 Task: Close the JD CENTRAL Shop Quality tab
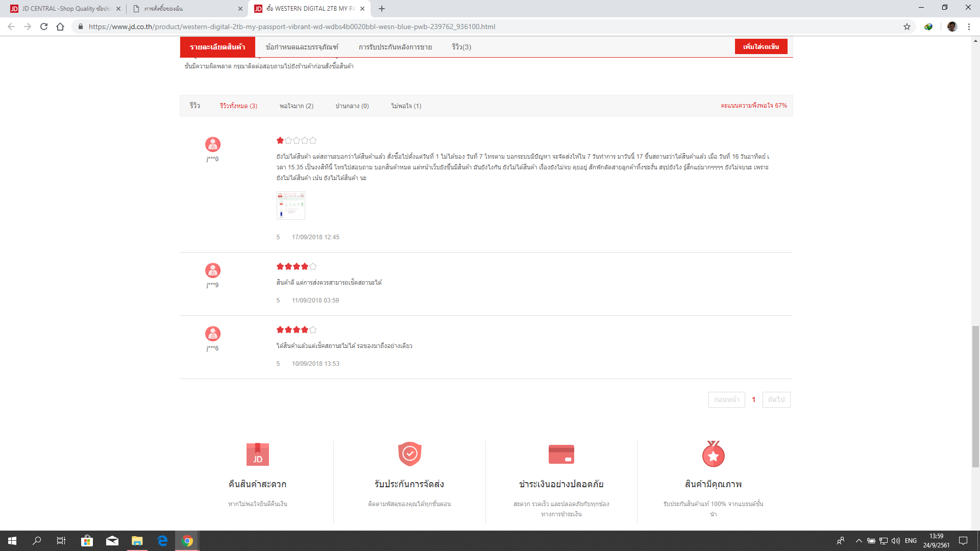118,9
